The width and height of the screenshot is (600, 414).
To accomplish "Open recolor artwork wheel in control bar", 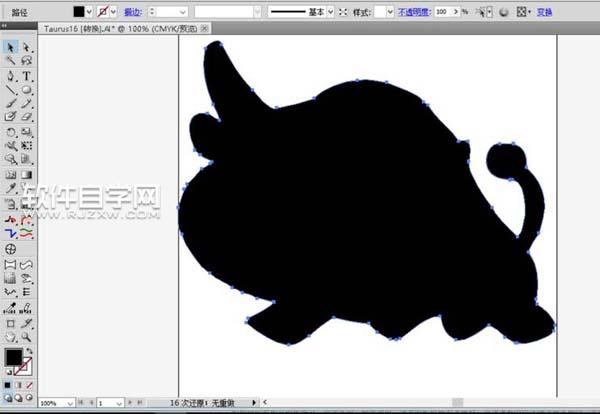I will click(x=504, y=12).
